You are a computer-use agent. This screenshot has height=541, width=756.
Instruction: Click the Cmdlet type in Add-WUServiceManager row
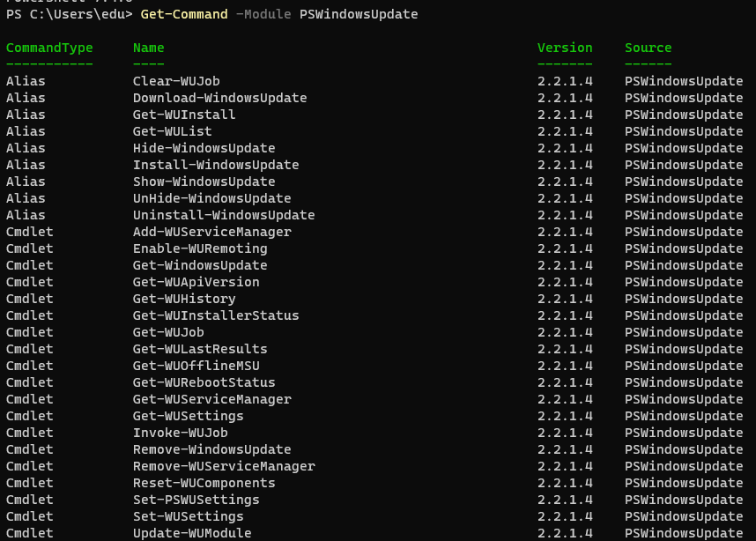[29, 232]
